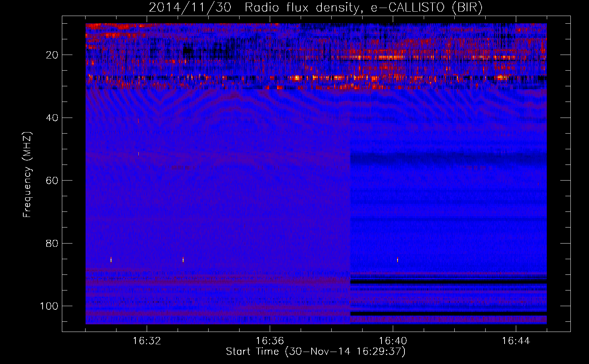The image size is (589, 364).
Task: Click the "20" frequency tick label
Action: tap(52, 55)
